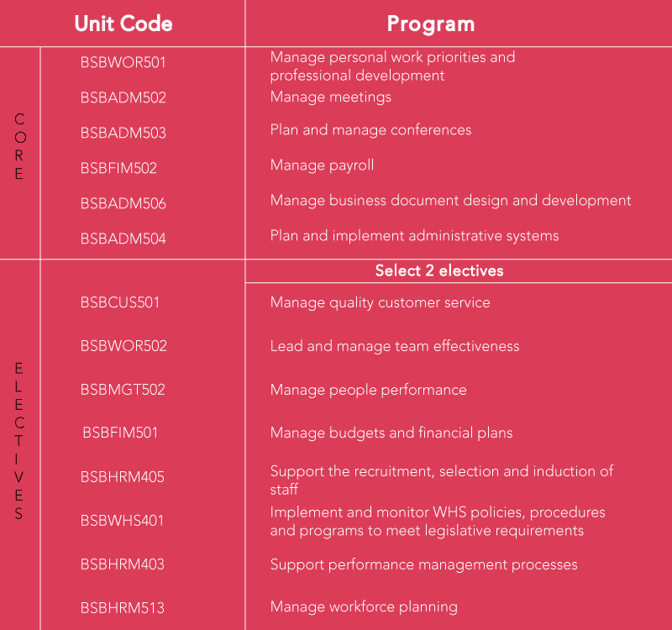Viewport: 672px width, 630px height.
Task: Select unit code BSBADM503
Action: [x=123, y=133]
